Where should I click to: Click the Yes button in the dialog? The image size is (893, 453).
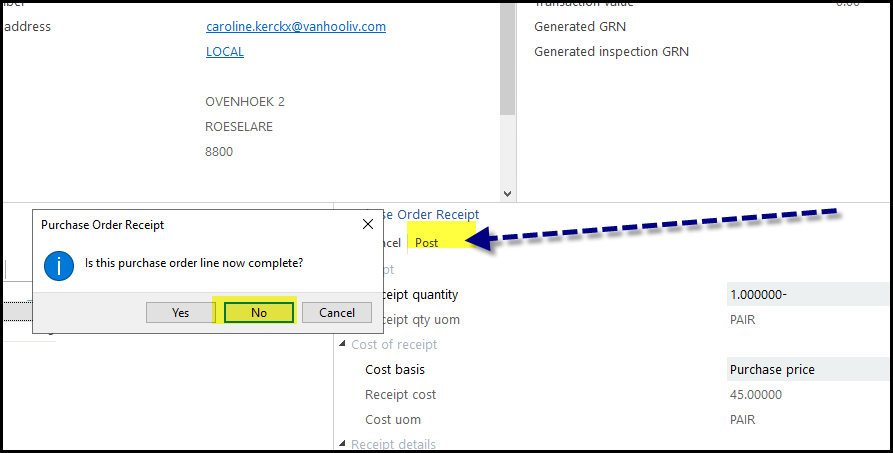(180, 313)
